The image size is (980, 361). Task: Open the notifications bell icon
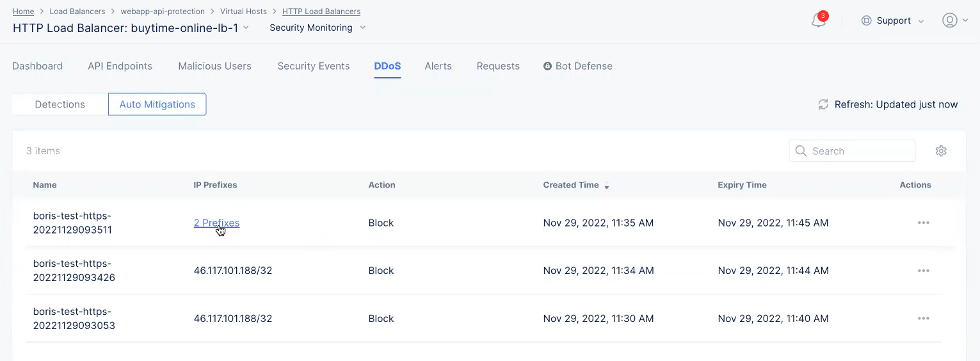818,21
